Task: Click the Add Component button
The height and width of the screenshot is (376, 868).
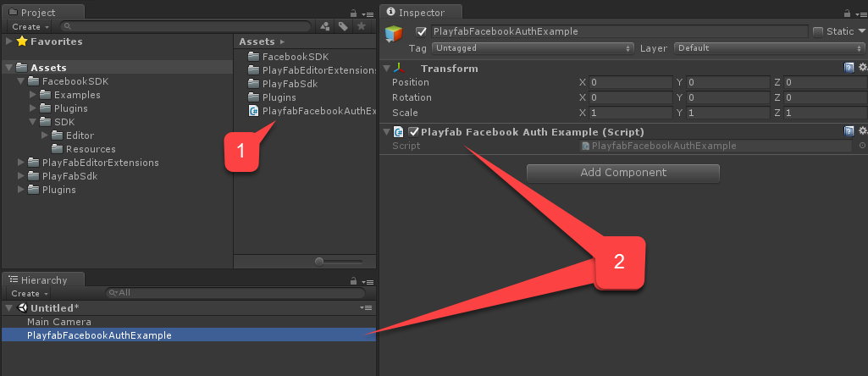Action: coord(622,173)
